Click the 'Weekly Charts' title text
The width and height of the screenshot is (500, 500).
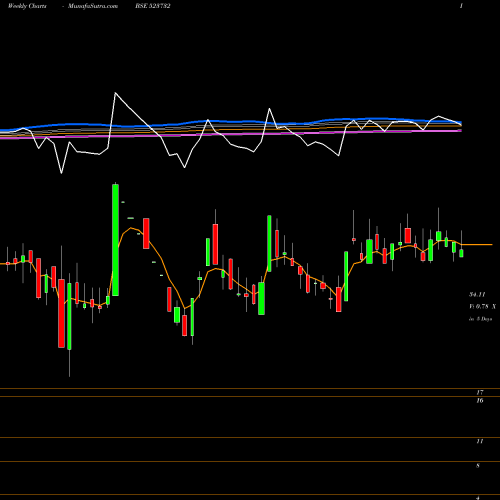(27, 6)
